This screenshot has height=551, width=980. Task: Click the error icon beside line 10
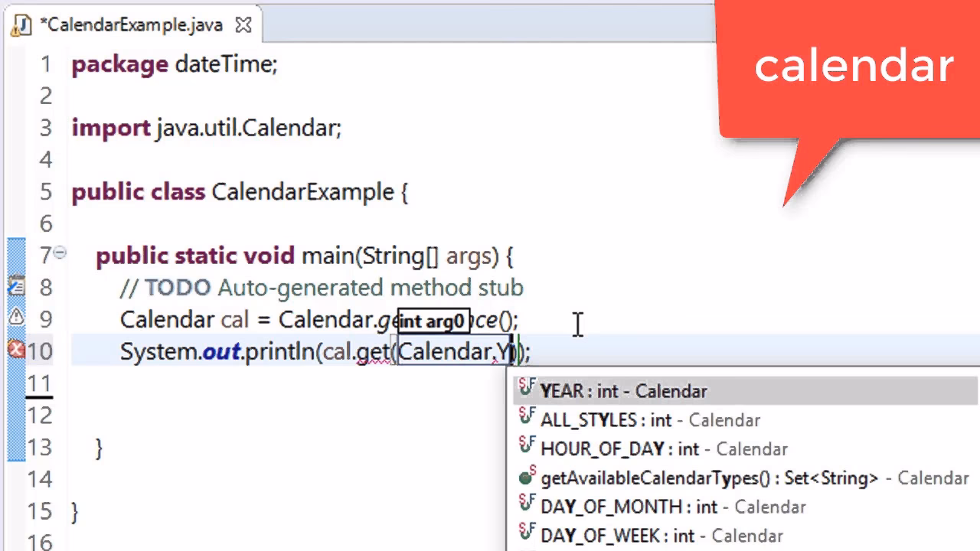16,350
